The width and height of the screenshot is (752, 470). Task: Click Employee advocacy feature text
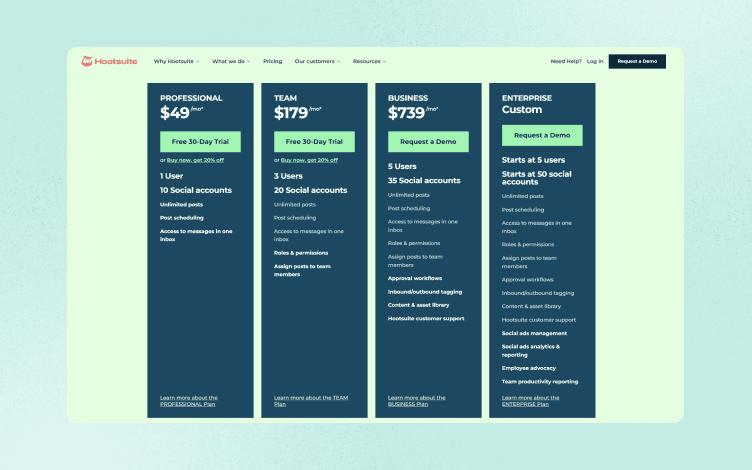(529, 368)
